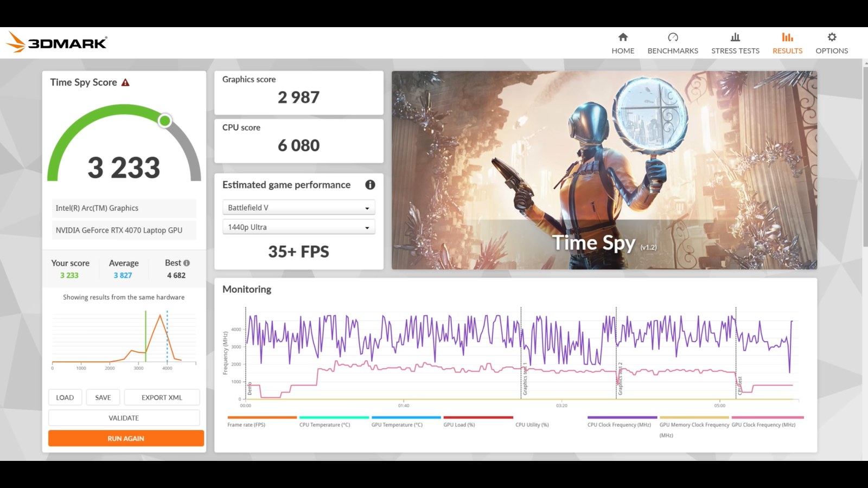Viewport: 868px width, 488px height.
Task: Click the Graphics test 1 marker line
Action: (521, 353)
